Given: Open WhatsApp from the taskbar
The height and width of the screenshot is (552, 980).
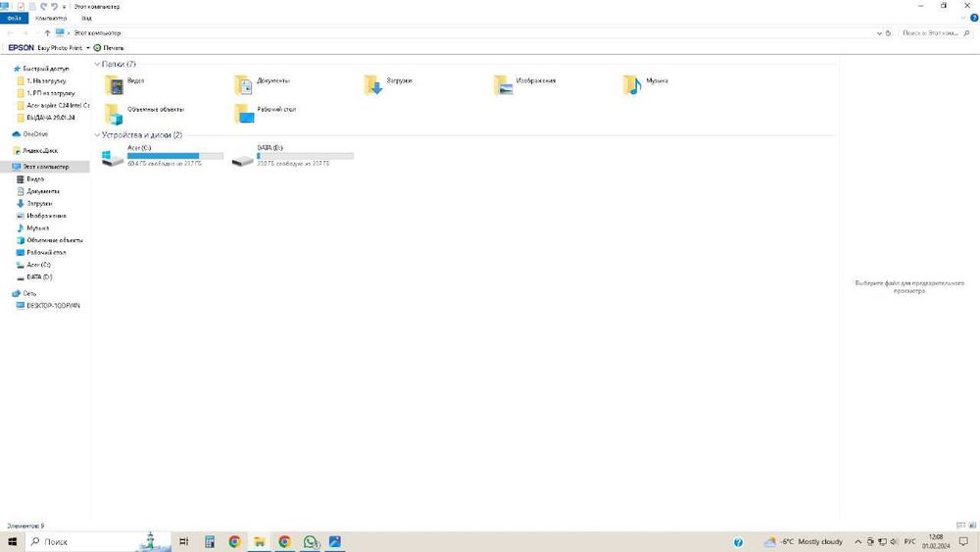Looking at the screenshot, I should [311, 542].
